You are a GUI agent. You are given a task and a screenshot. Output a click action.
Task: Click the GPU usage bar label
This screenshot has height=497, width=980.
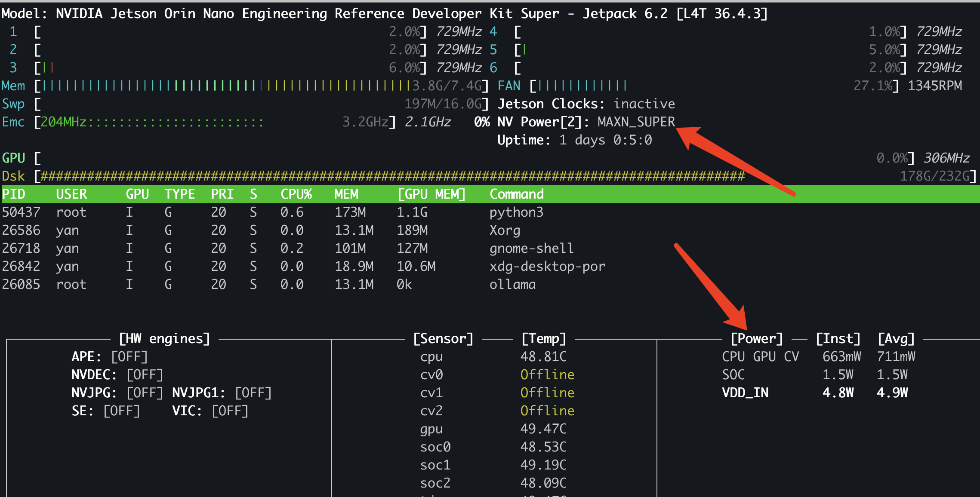tap(14, 158)
